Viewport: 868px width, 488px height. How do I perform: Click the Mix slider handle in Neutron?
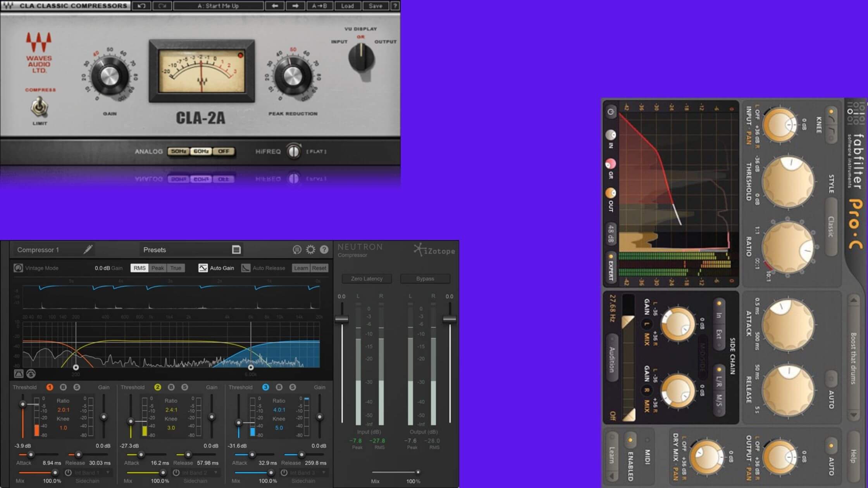[418, 472]
